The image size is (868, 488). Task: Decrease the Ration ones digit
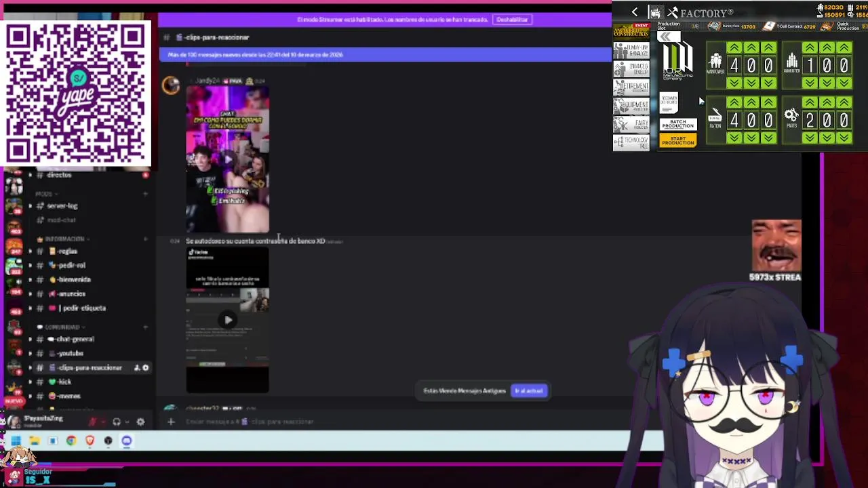tap(768, 138)
